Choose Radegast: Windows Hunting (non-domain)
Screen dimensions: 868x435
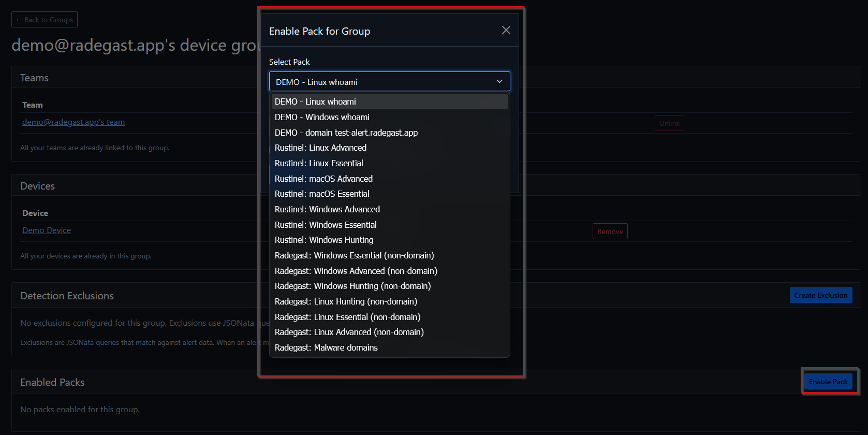(390, 286)
